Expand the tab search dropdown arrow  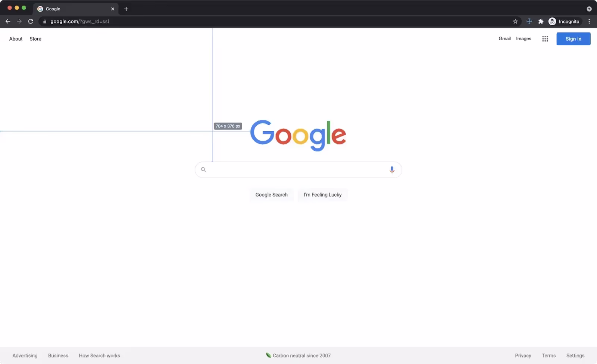click(x=589, y=9)
